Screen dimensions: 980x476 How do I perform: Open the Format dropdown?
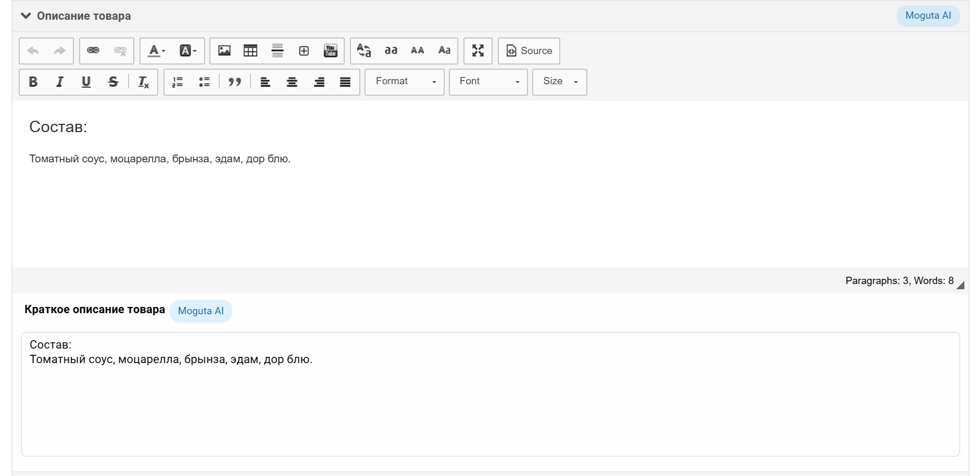coord(405,82)
